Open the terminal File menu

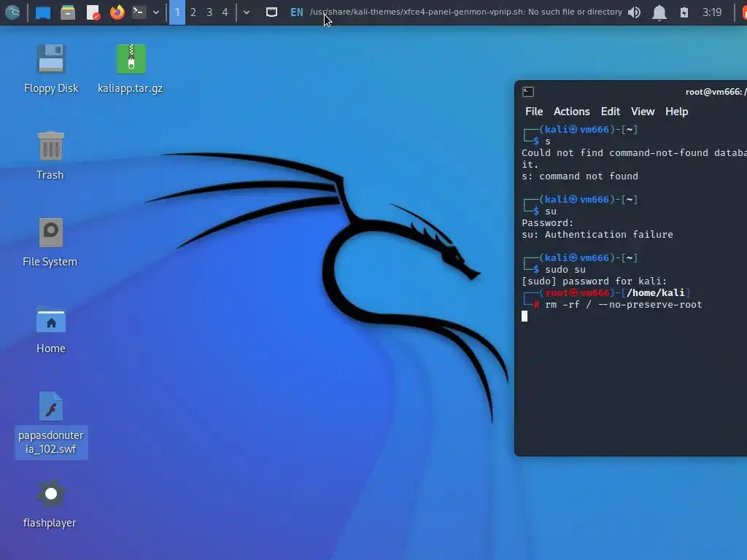tap(533, 112)
